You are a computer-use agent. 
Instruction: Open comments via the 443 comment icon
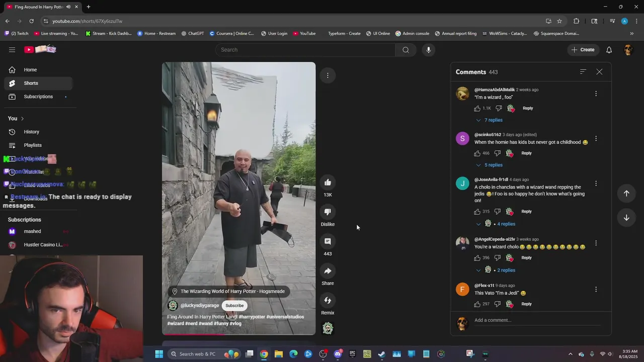click(328, 241)
